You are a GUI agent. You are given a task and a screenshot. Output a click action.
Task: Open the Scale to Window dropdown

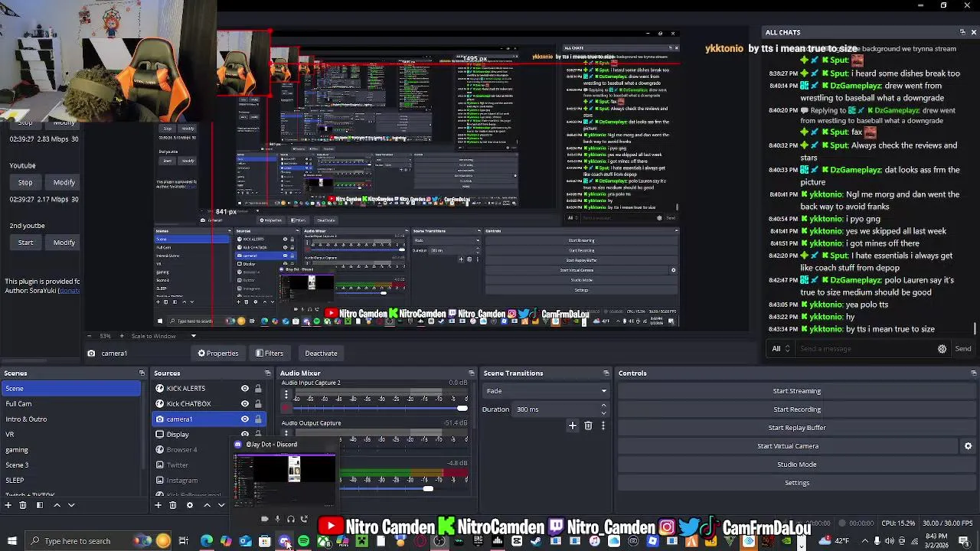pyautogui.click(x=162, y=336)
